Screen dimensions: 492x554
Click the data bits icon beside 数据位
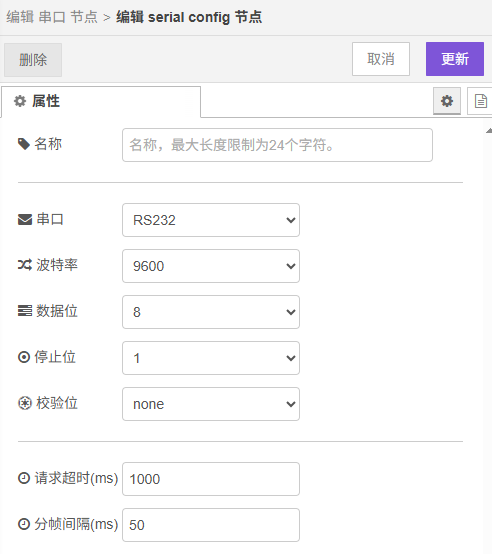25,311
